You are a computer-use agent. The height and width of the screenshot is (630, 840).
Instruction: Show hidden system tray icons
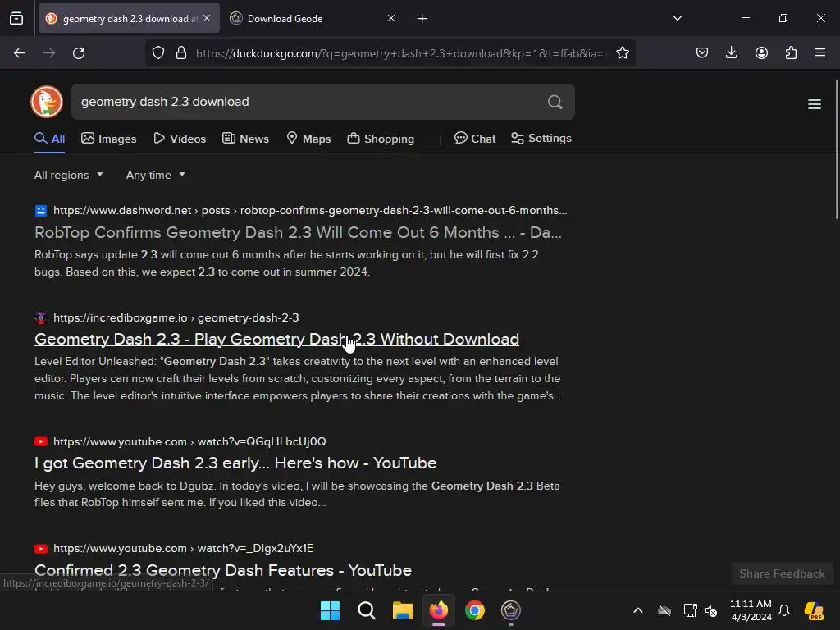click(x=638, y=610)
